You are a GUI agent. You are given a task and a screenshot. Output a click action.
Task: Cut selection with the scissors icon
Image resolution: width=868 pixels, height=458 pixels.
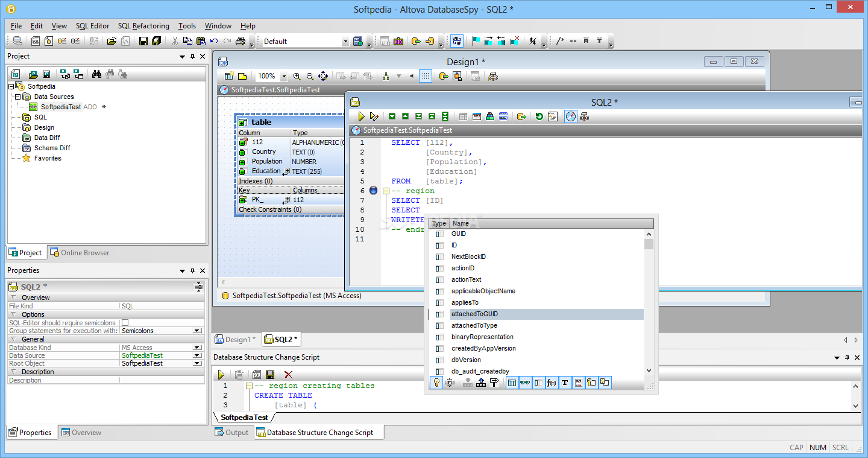tap(175, 41)
